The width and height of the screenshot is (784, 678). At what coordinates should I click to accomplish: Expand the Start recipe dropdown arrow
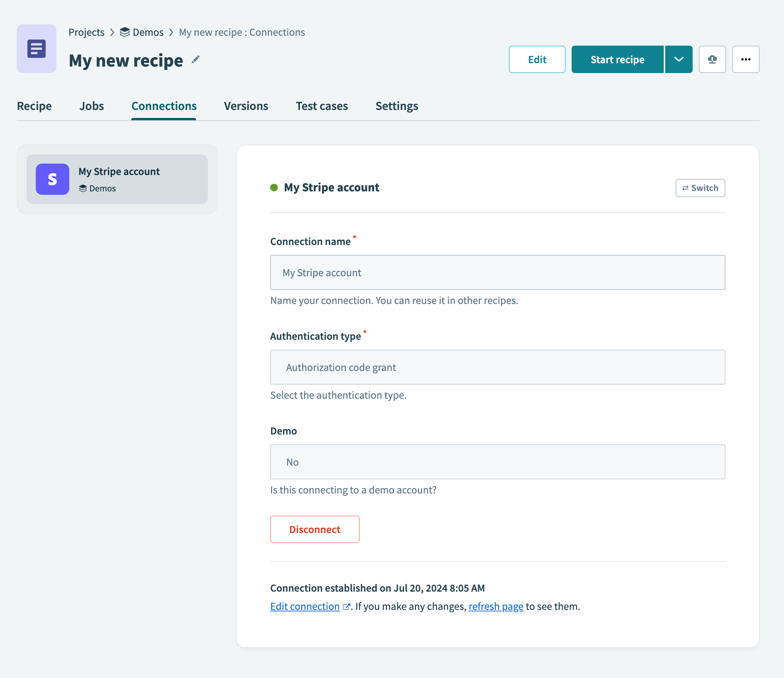click(x=679, y=59)
